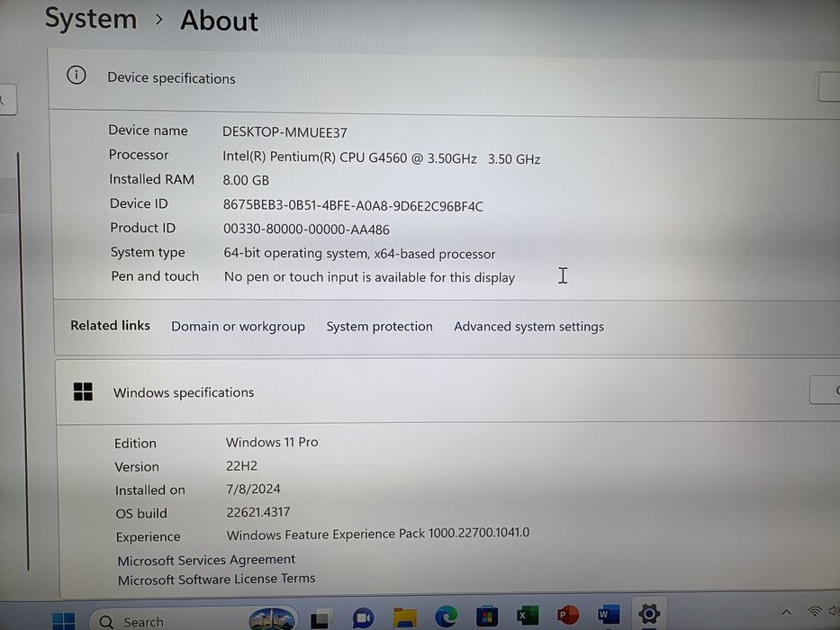Click processor value Intel(R) Pentium(R) CPU G4560

click(381, 157)
